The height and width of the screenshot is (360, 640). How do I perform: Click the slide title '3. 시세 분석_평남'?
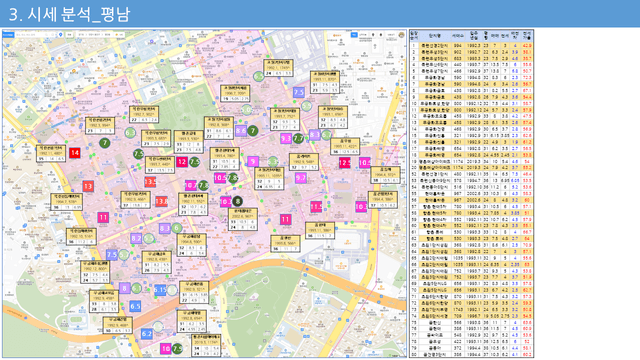69,14
